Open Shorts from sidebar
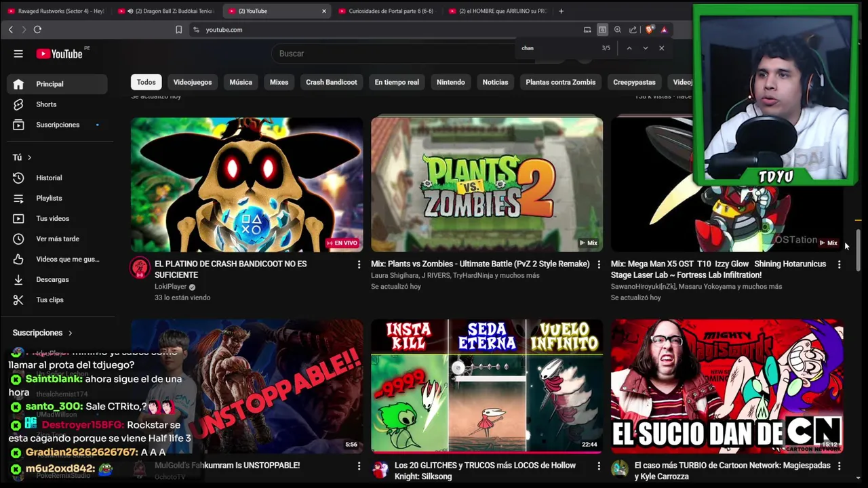 [x=57, y=104]
